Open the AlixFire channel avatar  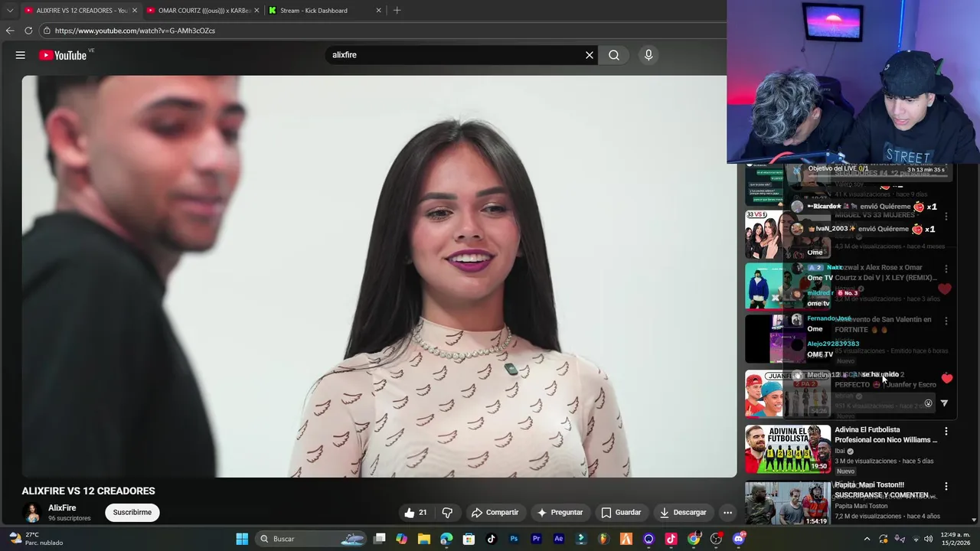[x=32, y=513]
